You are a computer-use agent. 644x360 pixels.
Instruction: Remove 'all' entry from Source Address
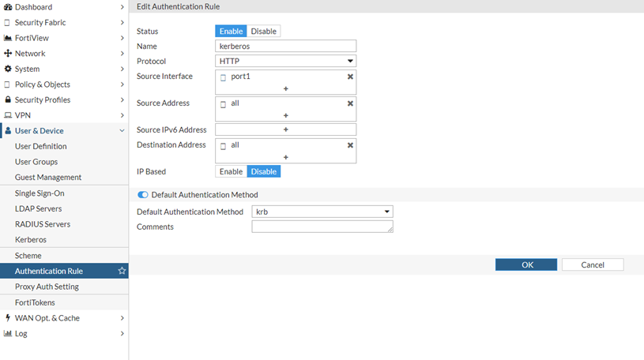pos(350,103)
